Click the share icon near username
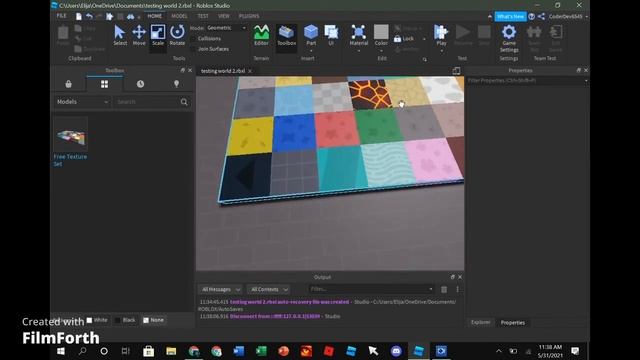This screenshot has width=640, height=360. pyautogui.click(x=541, y=16)
